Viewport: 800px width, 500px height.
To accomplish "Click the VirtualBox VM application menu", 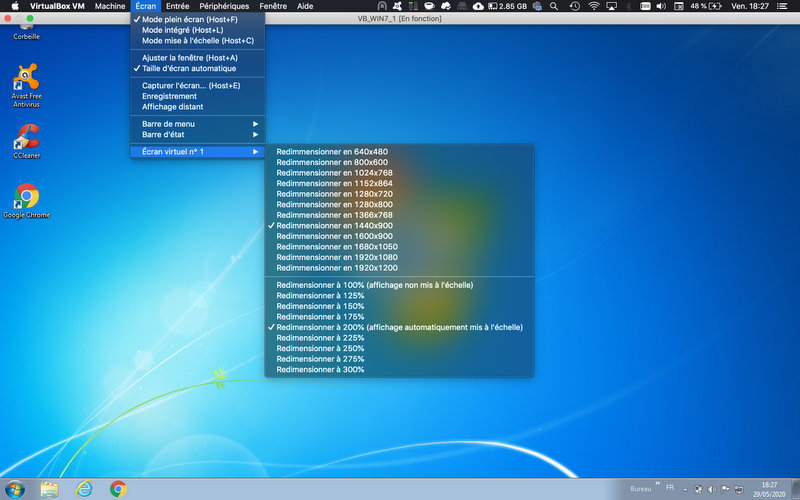I will coord(57,6).
